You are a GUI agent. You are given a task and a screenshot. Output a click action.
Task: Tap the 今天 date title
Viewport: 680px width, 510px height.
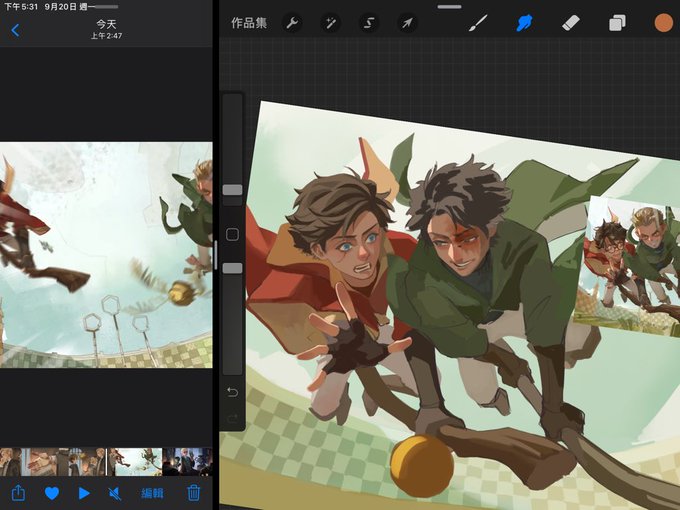click(x=106, y=24)
